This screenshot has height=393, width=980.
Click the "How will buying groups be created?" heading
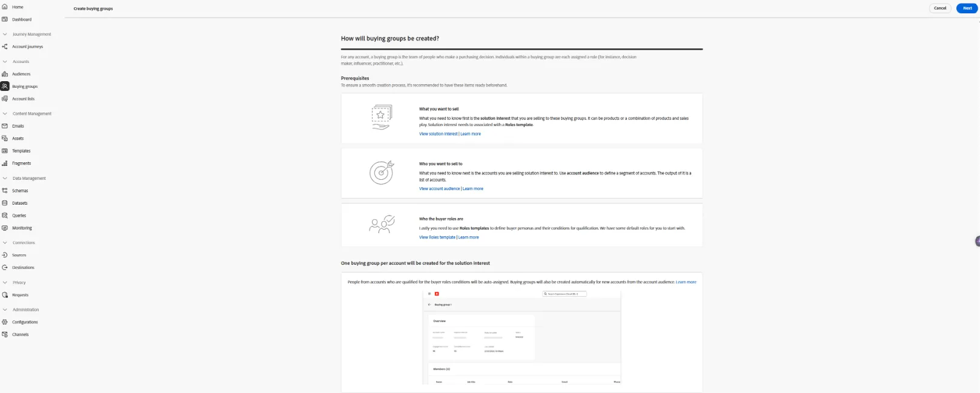pyautogui.click(x=390, y=38)
